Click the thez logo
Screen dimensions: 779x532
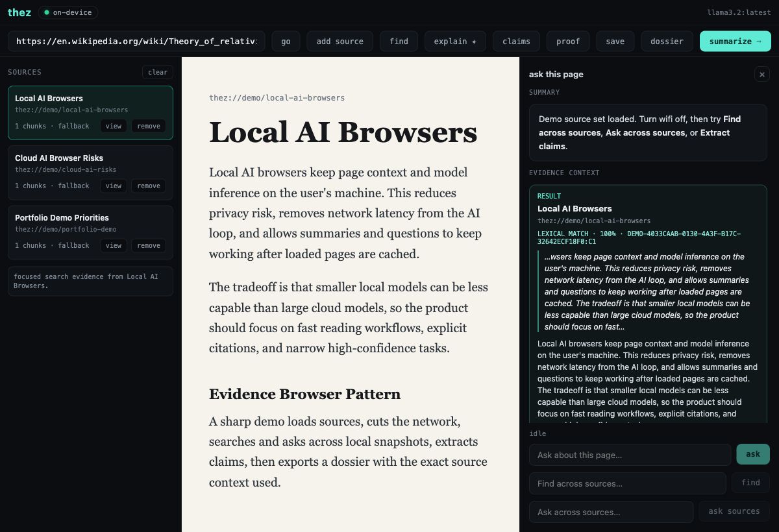pos(19,12)
